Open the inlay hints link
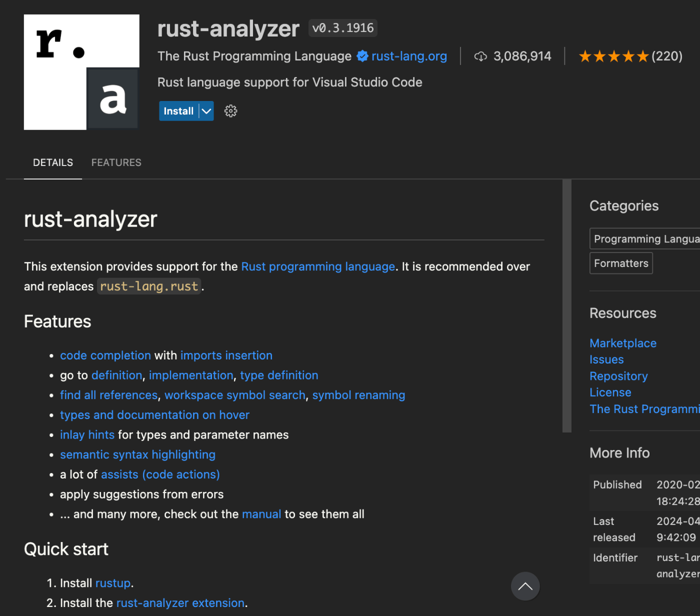 pos(87,435)
